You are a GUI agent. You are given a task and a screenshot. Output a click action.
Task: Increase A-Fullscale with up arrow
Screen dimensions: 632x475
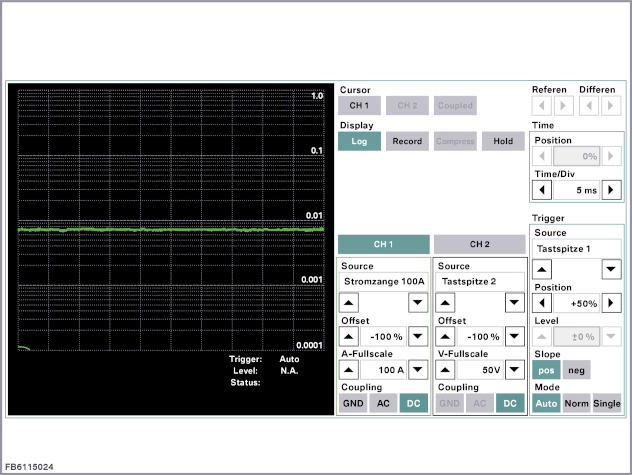click(x=349, y=370)
